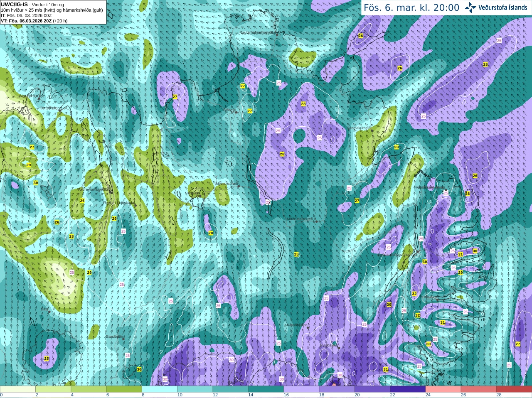532x398 pixels.
Task: Click the 'UWC/IG-IS' model title text
Action: (14, 4)
